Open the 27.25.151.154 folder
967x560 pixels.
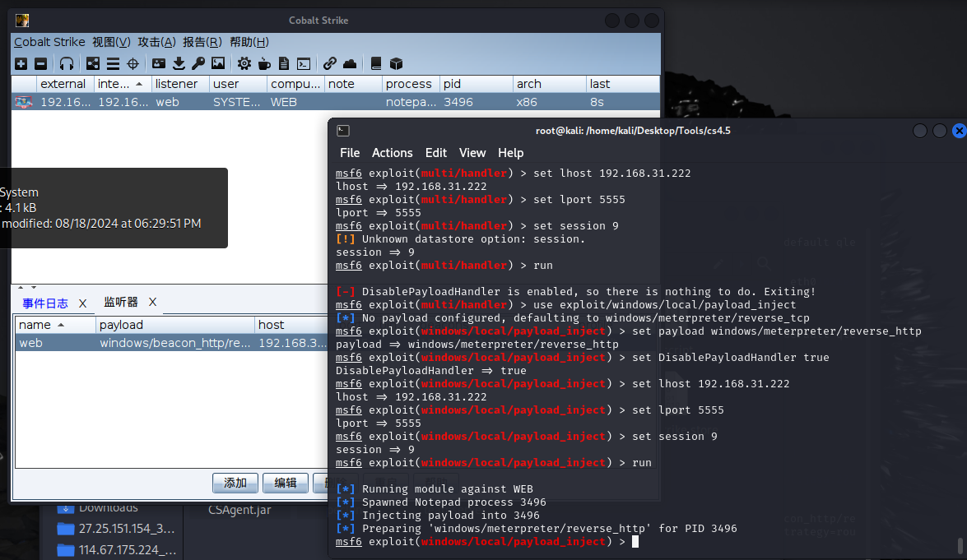(x=116, y=529)
